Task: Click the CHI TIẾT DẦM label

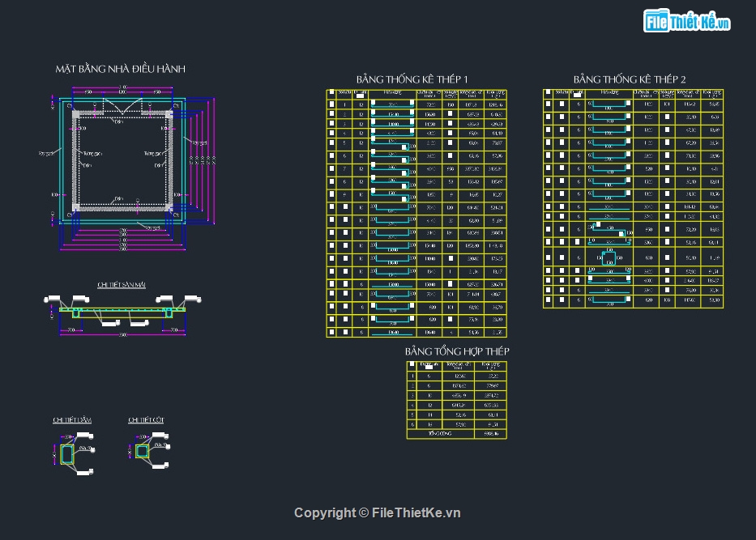Action: tap(72, 420)
